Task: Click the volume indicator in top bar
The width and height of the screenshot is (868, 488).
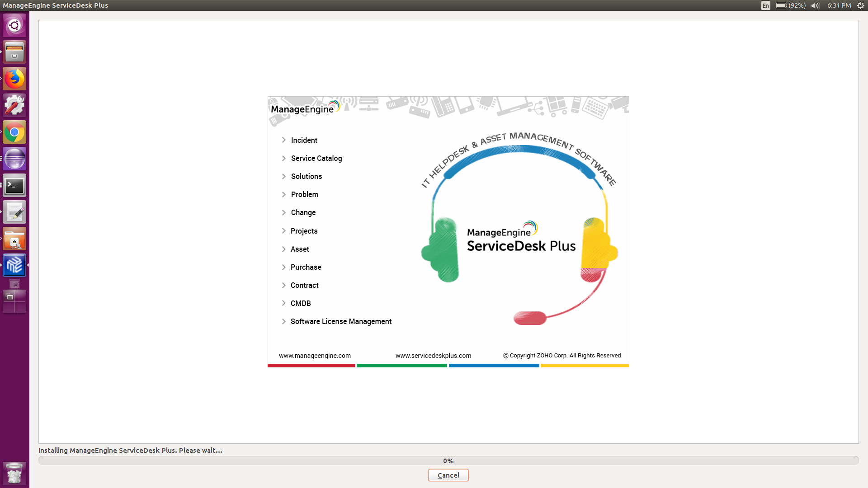Action: [x=815, y=5]
